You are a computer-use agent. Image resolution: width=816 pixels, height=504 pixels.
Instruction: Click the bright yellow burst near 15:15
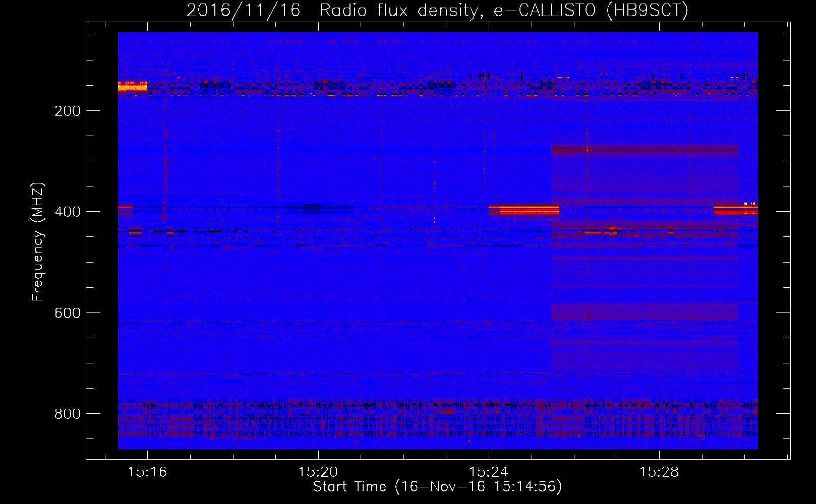pyautogui.click(x=133, y=87)
